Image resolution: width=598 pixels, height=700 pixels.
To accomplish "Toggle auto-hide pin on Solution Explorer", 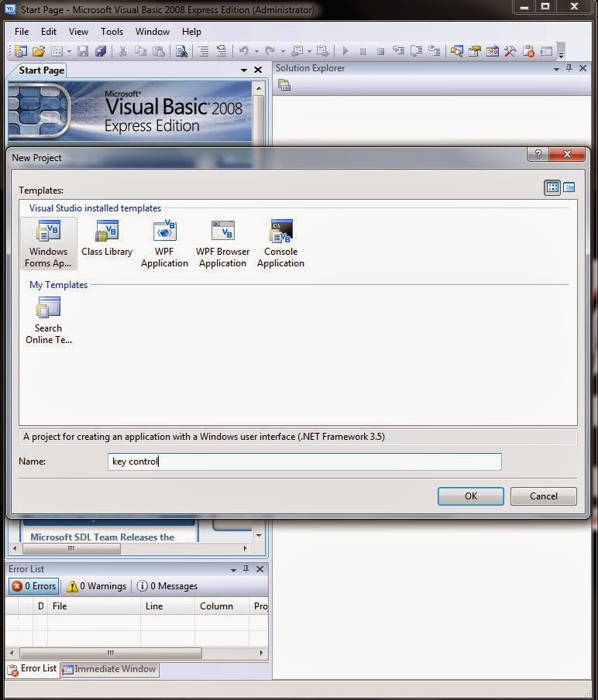I will pos(569,68).
